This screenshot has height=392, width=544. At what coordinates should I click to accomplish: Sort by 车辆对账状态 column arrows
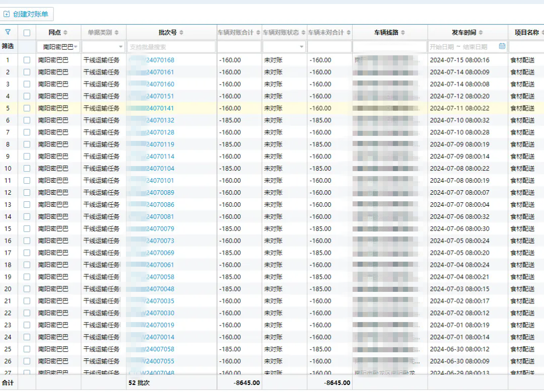(303, 33)
